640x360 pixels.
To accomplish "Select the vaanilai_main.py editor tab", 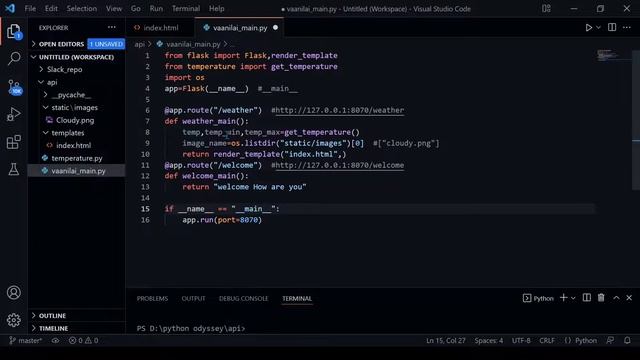I will (x=239, y=28).
